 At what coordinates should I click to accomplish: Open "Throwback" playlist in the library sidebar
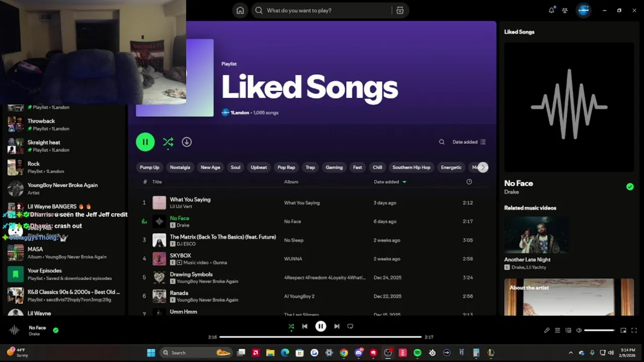tap(63, 125)
